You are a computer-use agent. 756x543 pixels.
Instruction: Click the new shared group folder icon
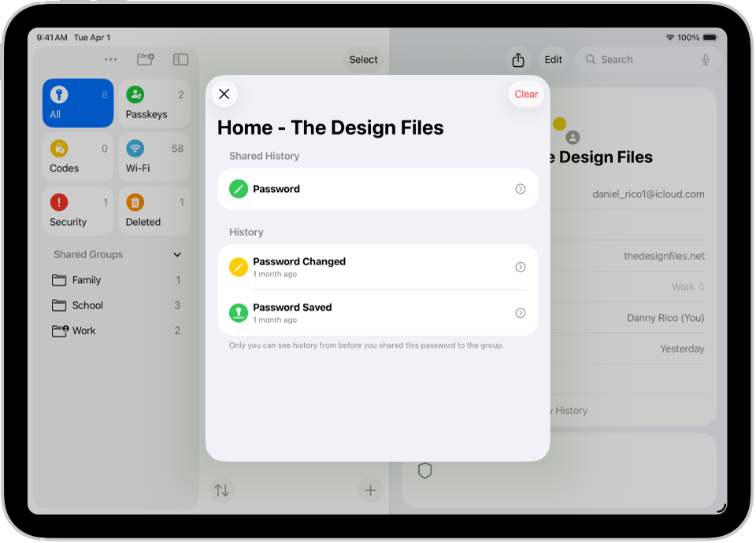click(146, 59)
